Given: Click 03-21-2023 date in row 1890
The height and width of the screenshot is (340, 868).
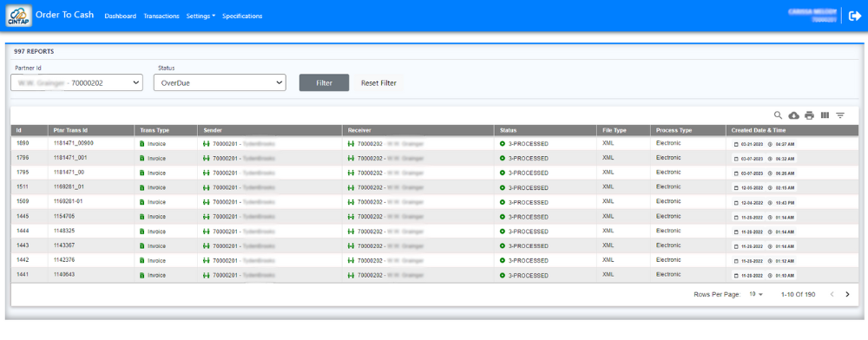Looking at the screenshot, I should click(751, 144).
